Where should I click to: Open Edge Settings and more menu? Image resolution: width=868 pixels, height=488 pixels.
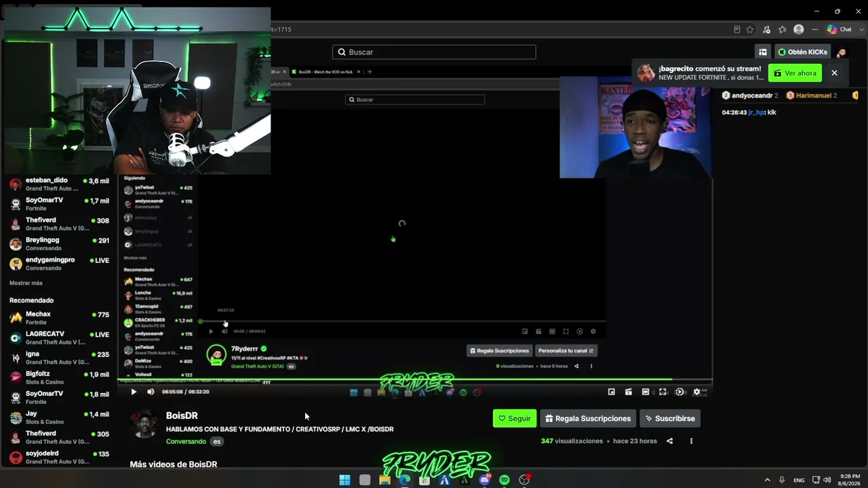click(x=815, y=29)
